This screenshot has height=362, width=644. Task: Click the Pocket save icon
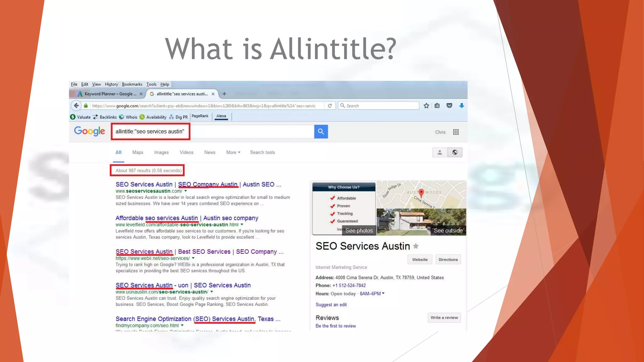tap(449, 106)
